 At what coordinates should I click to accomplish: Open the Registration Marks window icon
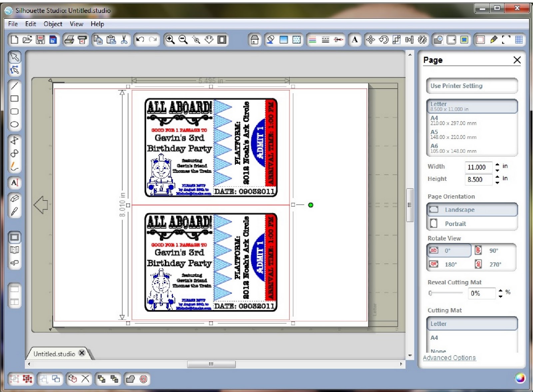click(x=506, y=40)
